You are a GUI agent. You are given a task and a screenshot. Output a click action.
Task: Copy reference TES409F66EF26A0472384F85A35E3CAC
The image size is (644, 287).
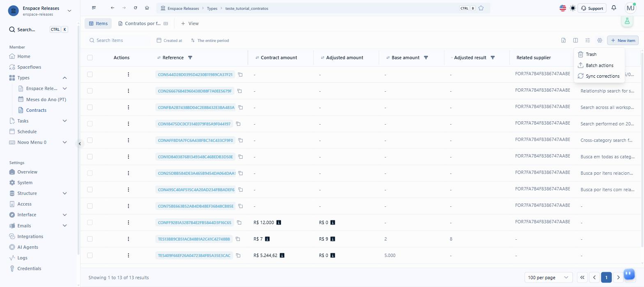coord(238,255)
